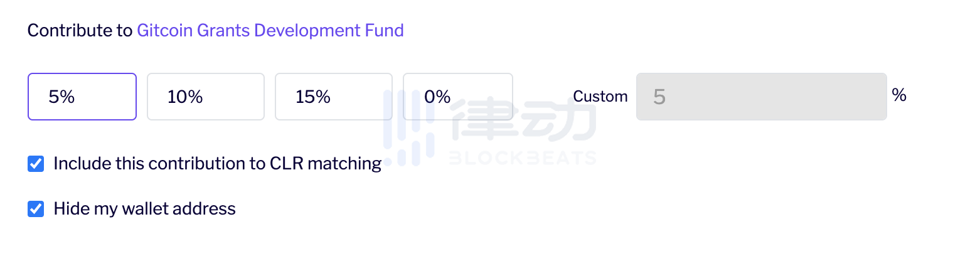Image resolution: width=980 pixels, height=256 pixels.
Task: Focus the Custom percentage input field
Action: tap(762, 97)
